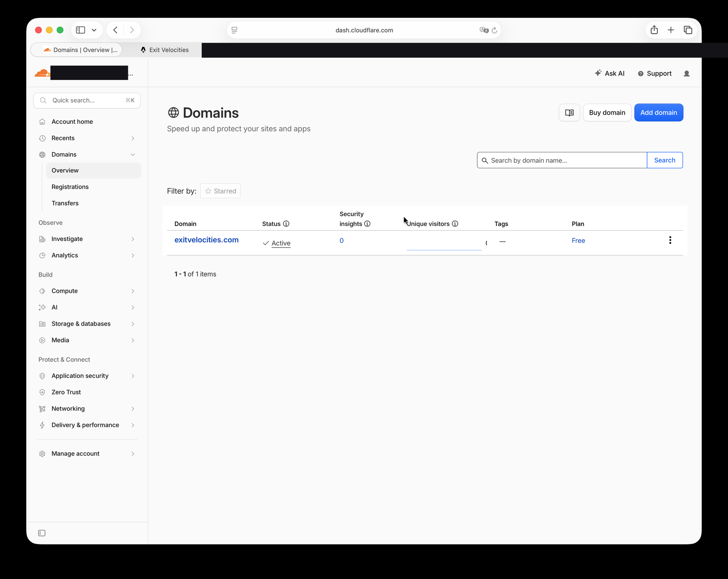
Task: Open the documentation book icon button
Action: [569, 113]
